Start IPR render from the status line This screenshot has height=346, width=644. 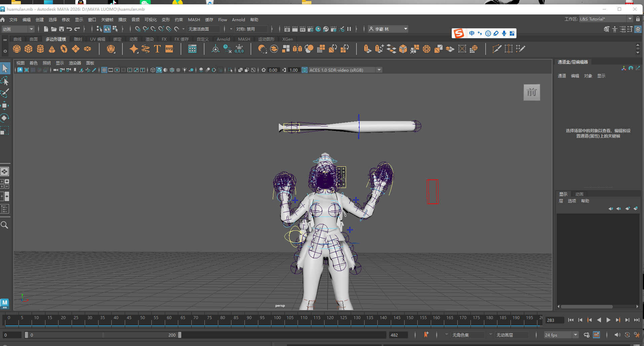point(303,29)
